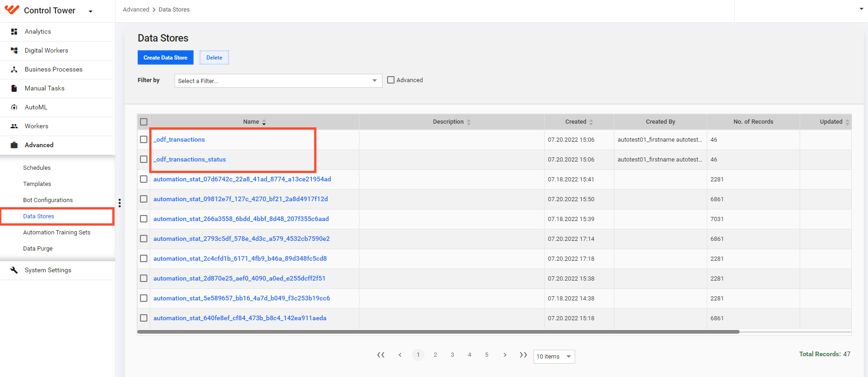Open the Select a Filter dropdown
This screenshot has width=868, height=377.
pyautogui.click(x=278, y=81)
